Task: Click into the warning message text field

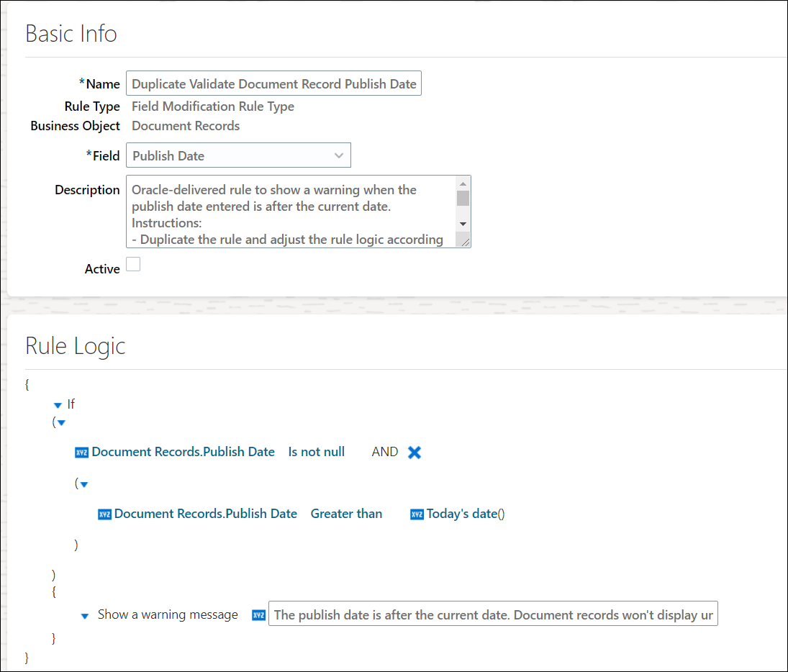Action: 492,614
